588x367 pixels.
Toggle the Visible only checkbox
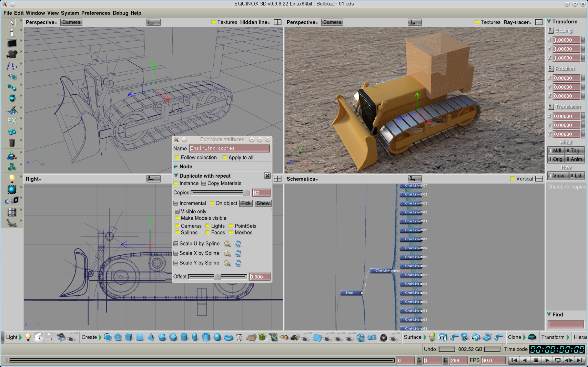177,211
